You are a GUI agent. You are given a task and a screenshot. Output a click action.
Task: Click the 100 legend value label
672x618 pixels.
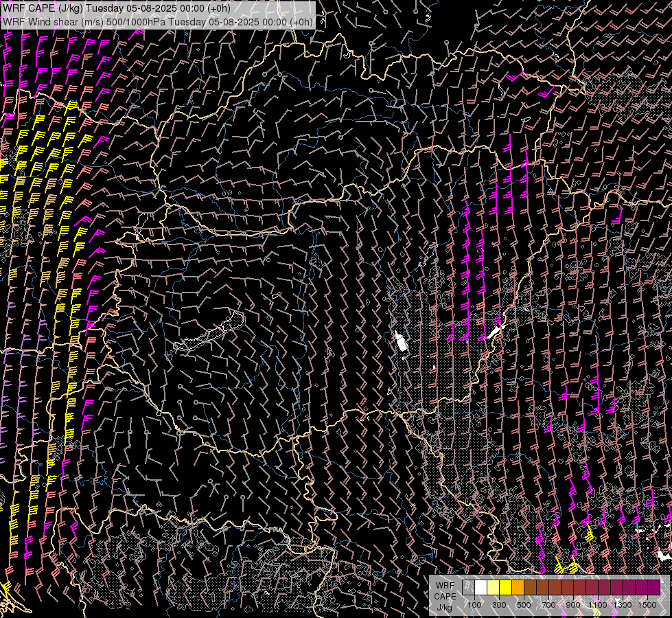[474, 605]
